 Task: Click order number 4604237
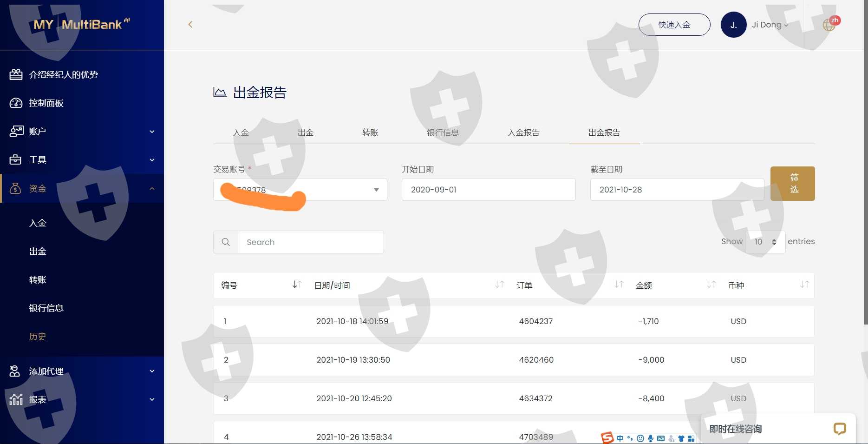tap(536, 321)
